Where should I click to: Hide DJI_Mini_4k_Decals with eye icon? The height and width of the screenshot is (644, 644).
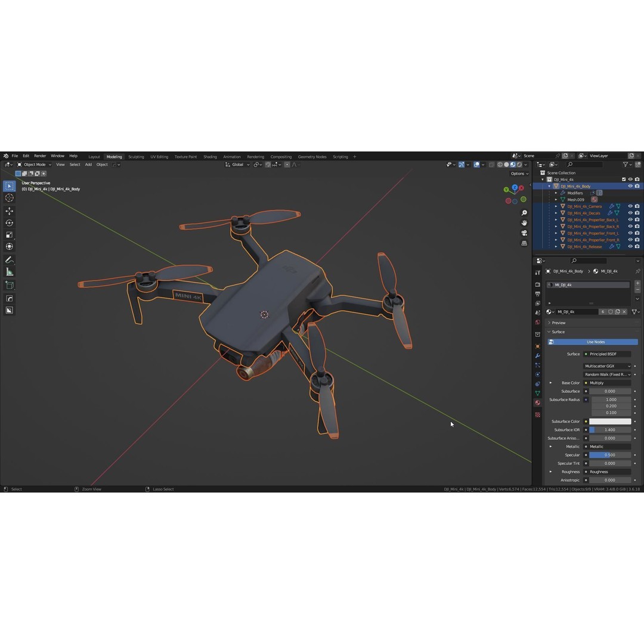(630, 213)
